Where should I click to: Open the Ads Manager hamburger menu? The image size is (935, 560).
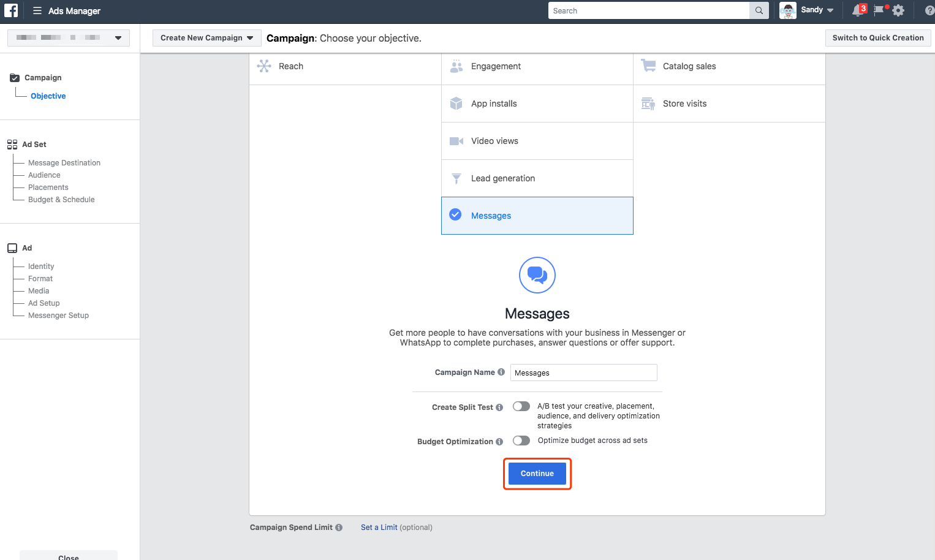coord(37,10)
